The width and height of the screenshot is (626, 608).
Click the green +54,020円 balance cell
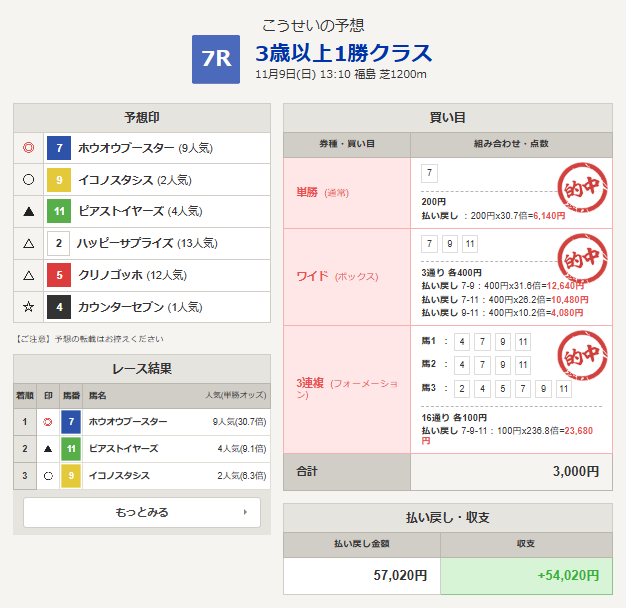[526, 576]
